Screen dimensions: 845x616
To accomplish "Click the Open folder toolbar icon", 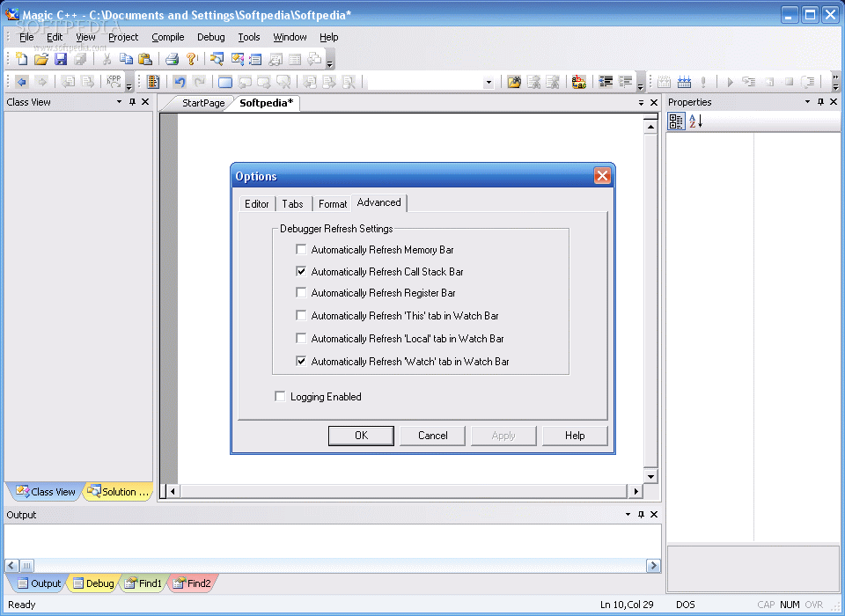I will tap(41, 59).
